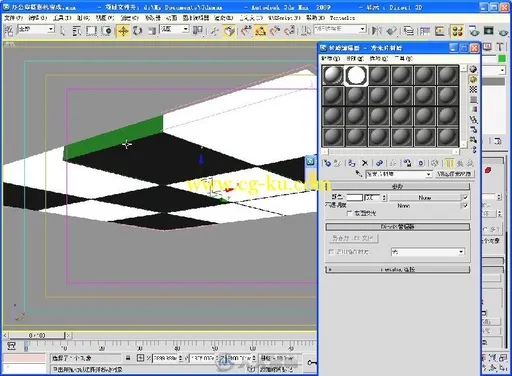This screenshot has height=376, width=512.
Task: Toggle the Spinner Snap button
Action: [290, 31]
